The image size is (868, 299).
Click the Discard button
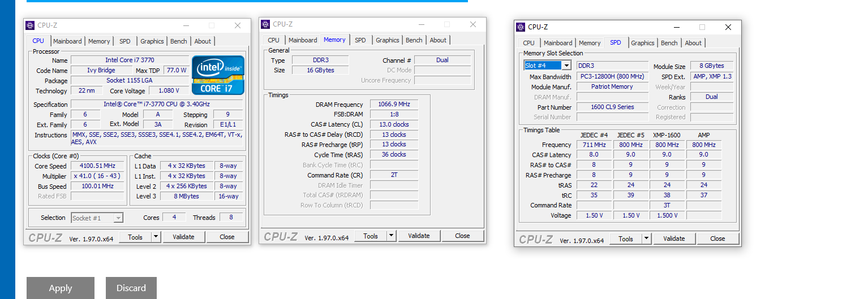pos(131,288)
